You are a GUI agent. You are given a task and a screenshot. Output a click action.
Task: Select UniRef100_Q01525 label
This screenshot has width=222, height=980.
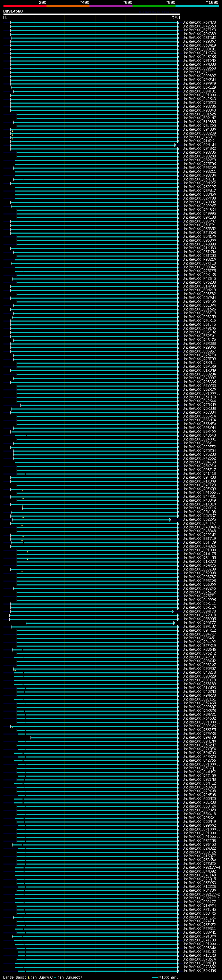199,114
